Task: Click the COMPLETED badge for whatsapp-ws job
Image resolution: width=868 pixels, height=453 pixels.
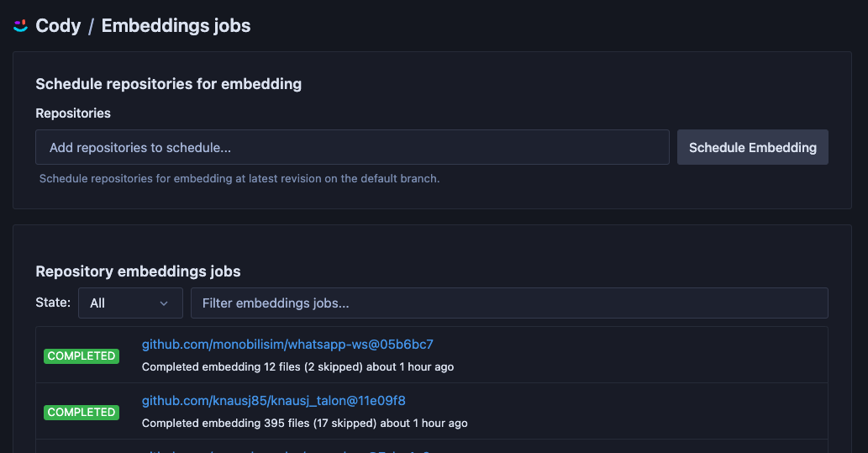Action: pyautogui.click(x=82, y=356)
